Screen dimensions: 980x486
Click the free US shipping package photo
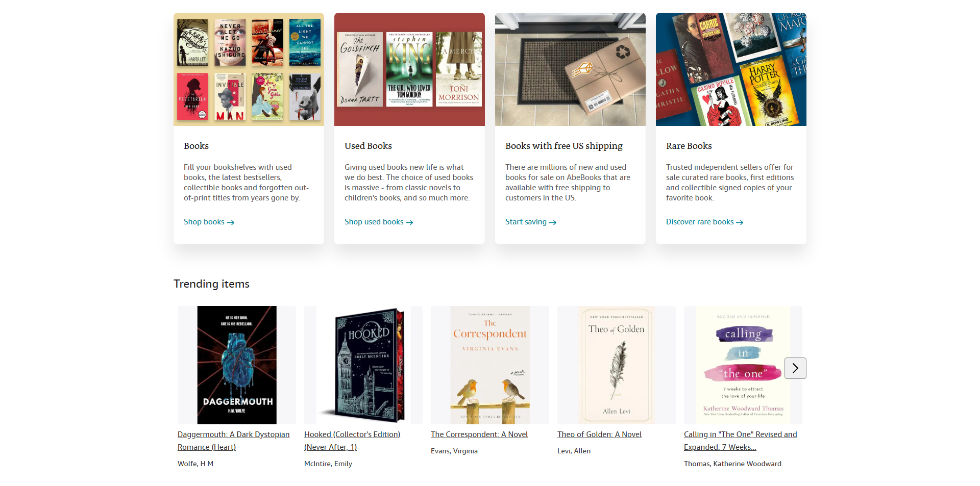(570, 69)
